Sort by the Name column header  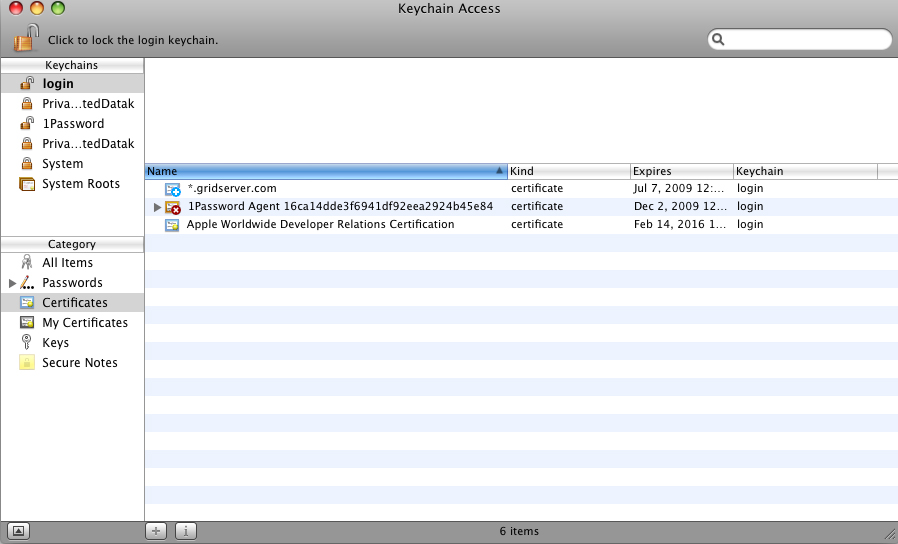325,171
